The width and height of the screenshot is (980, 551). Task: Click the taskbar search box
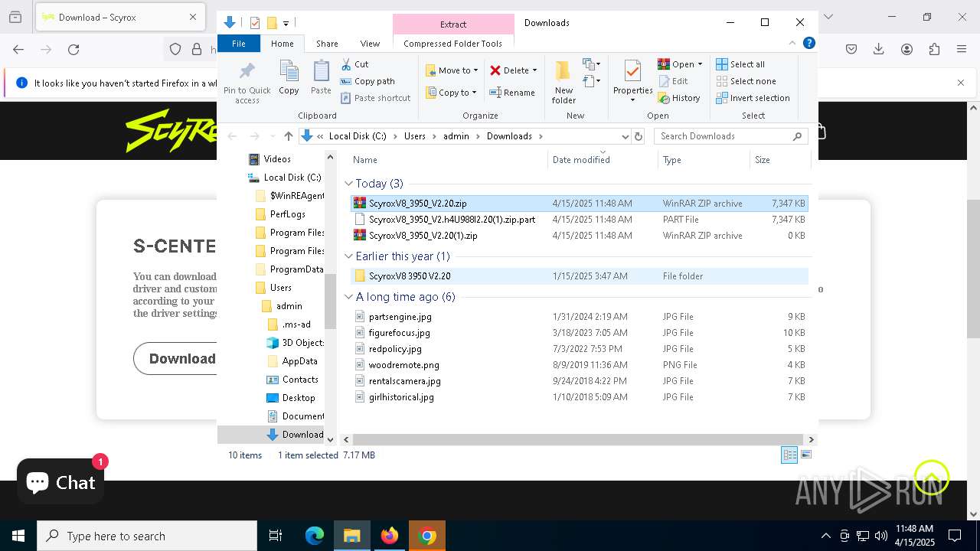pos(147,536)
